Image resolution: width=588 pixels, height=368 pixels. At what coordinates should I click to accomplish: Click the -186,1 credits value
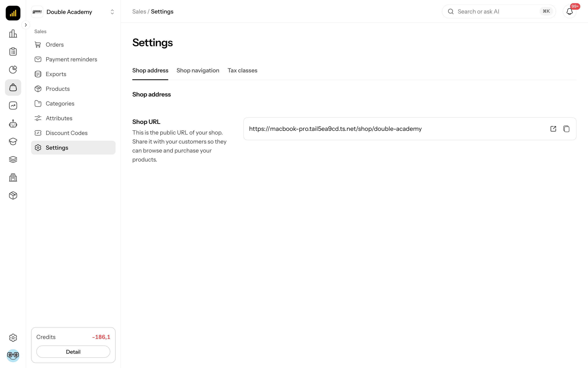click(x=101, y=337)
